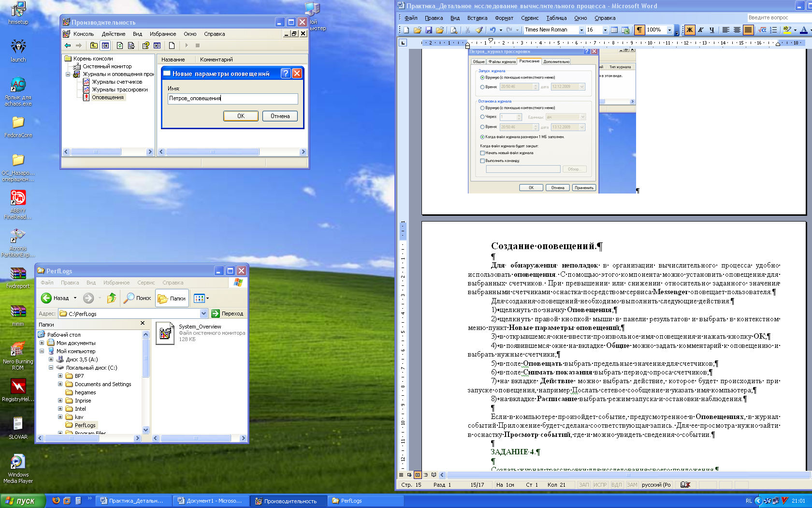Click the Insert Table icon in Word
The width and height of the screenshot is (812, 508).
(614, 30)
